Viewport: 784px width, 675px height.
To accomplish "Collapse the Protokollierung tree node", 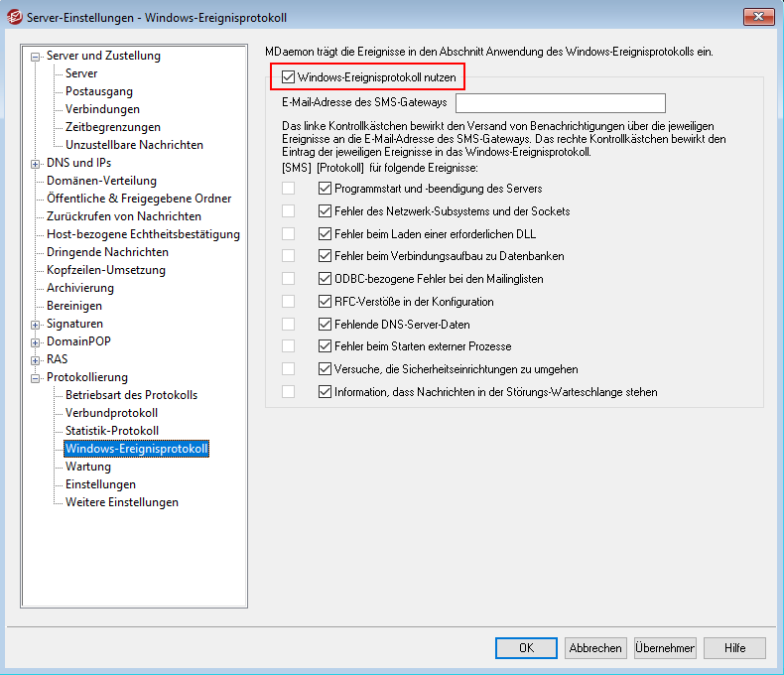I will click(x=37, y=378).
